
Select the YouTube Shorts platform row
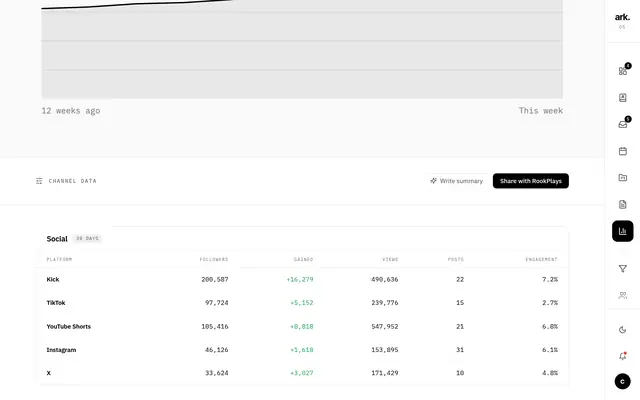[x=302, y=327]
